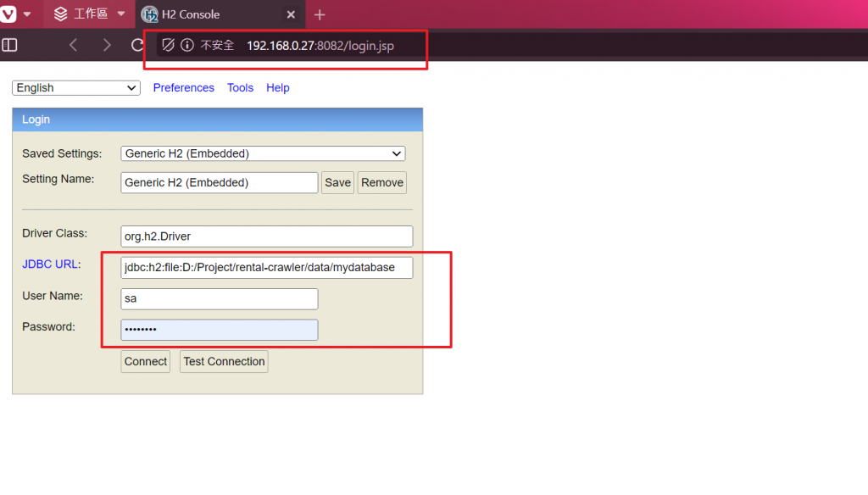Click the Driver Class label
Image resolution: width=868 pixels, height=495 pixels.
coord(55,233)
